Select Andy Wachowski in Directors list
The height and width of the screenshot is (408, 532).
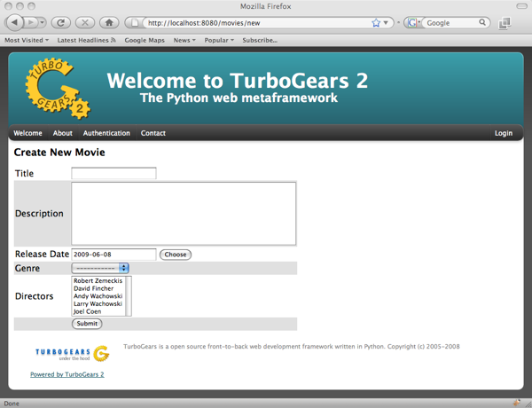[98, 296]
